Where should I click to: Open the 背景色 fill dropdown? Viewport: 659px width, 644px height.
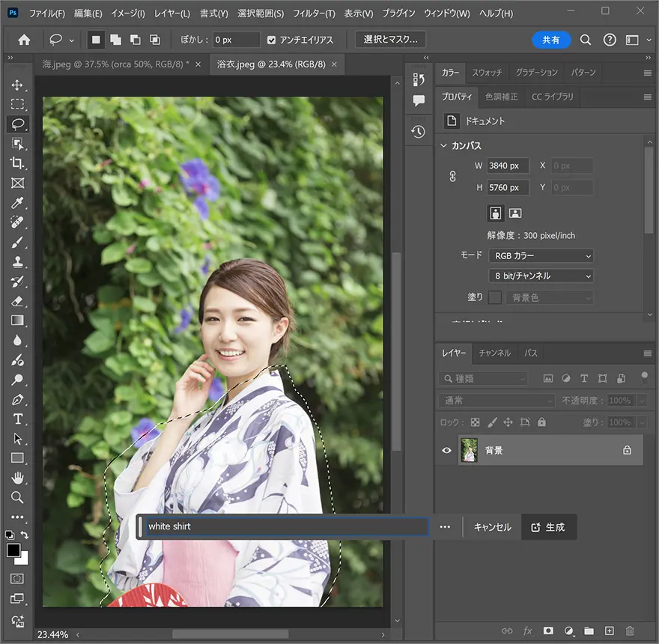(x=550, y=298)
